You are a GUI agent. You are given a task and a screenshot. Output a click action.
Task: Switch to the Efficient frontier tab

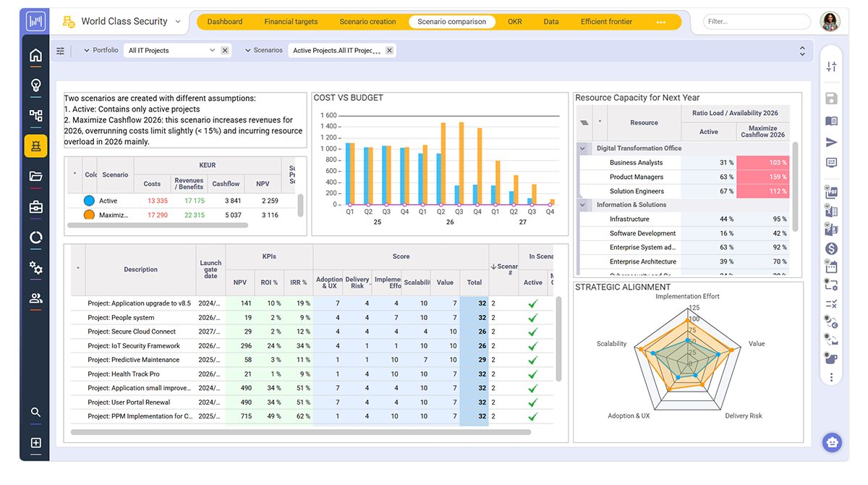tap(606, 22)
